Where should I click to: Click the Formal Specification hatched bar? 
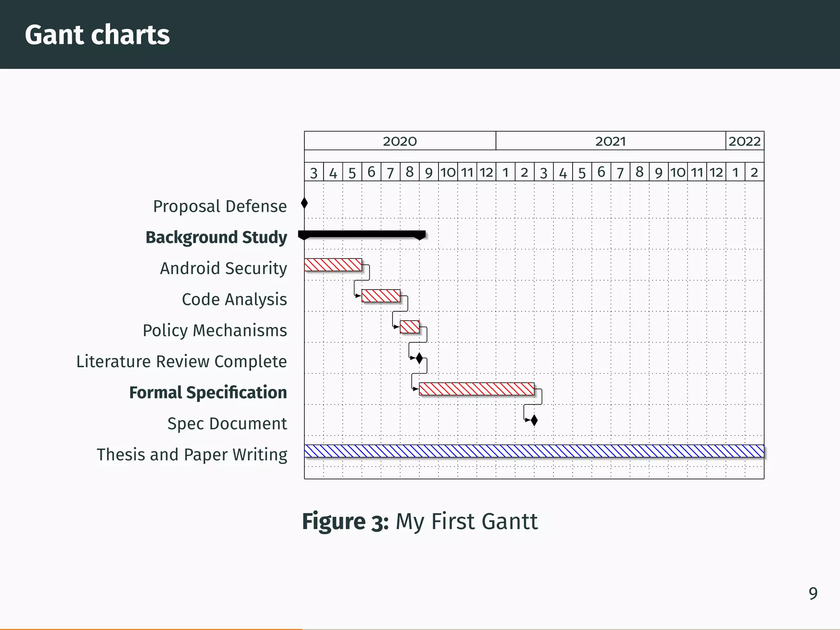[477, 389]
